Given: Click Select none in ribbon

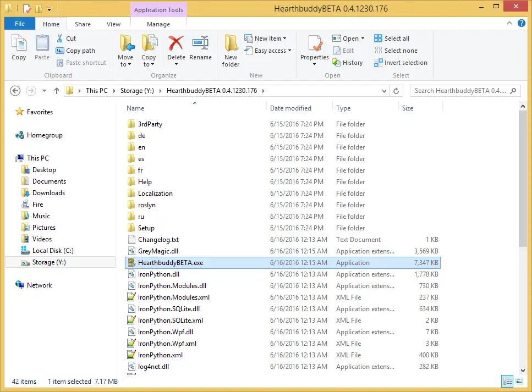Looking at the screenshot, I should [396, 51].
